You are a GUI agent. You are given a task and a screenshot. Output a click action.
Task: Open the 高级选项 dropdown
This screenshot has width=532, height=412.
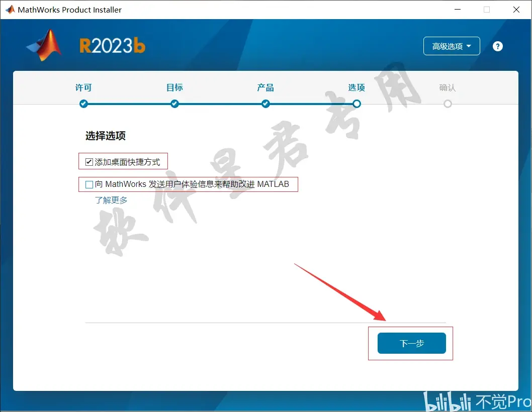click(452, 46)
